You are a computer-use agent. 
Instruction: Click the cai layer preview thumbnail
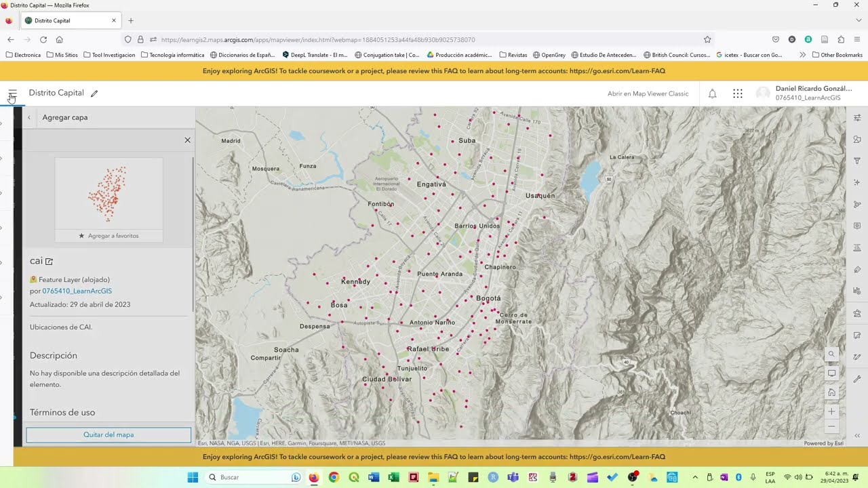[108, 194]
